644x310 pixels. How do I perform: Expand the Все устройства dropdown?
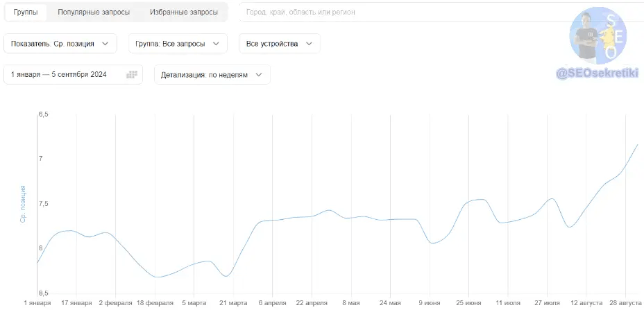(279, 44)
